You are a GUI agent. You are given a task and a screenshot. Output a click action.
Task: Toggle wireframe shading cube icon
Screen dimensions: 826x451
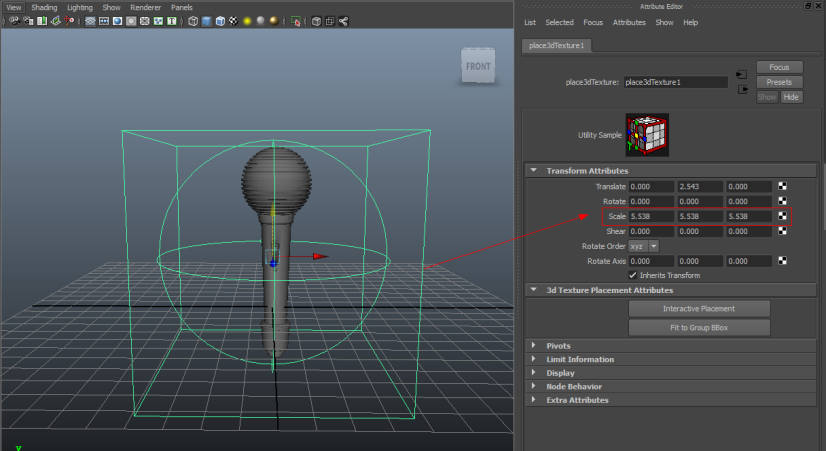tap(193, 20)
